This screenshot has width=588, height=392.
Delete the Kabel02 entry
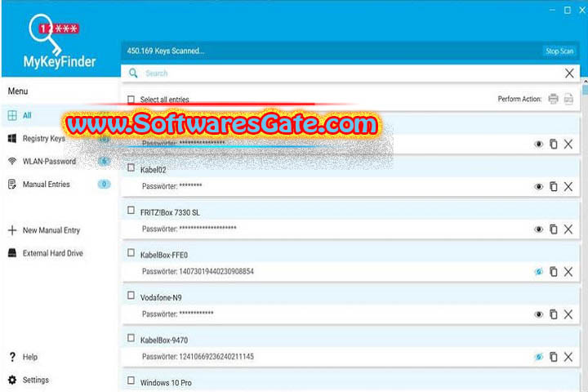tap(568, 186)
